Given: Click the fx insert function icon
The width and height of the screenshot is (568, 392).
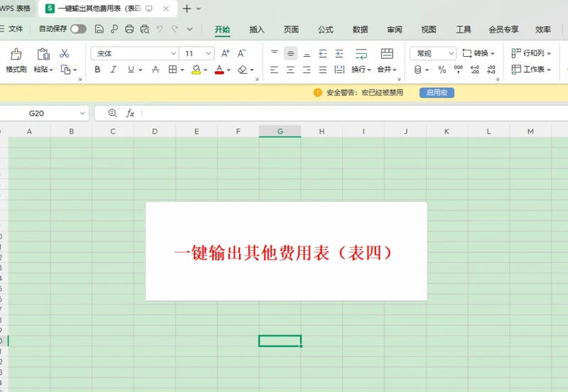Looking at the screenshot, I should pos(130,114).
